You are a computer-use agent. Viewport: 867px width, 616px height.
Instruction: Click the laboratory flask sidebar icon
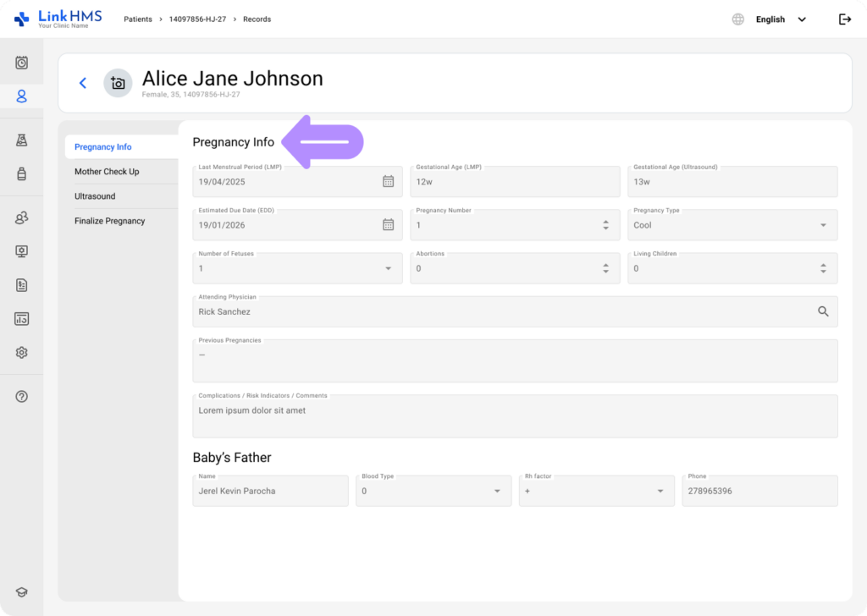(22, 140)
